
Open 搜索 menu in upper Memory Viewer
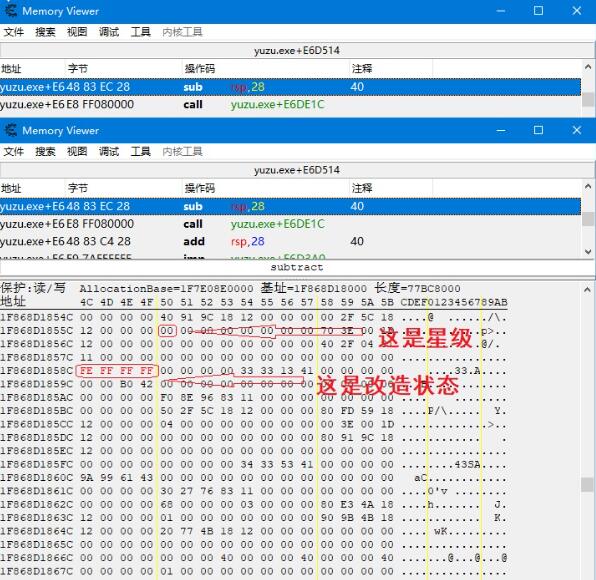tap(45, 32)
